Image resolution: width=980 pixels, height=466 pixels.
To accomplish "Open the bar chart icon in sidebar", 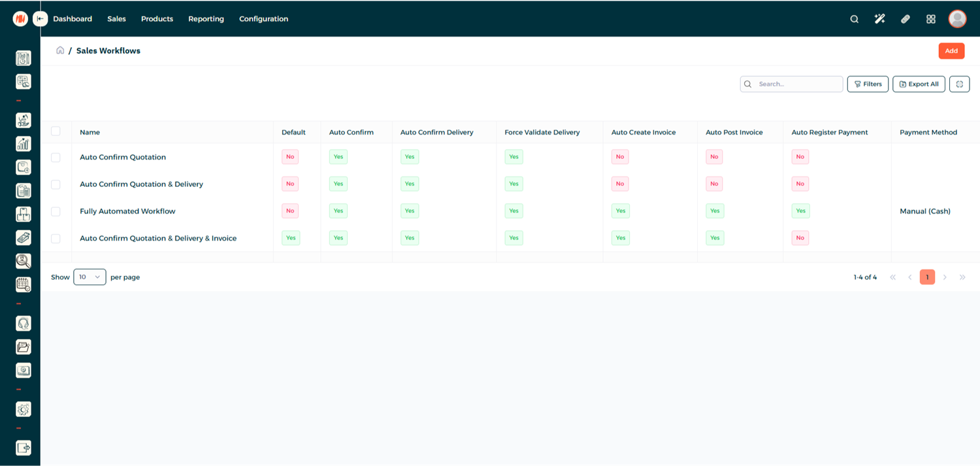I will [24, 144].
